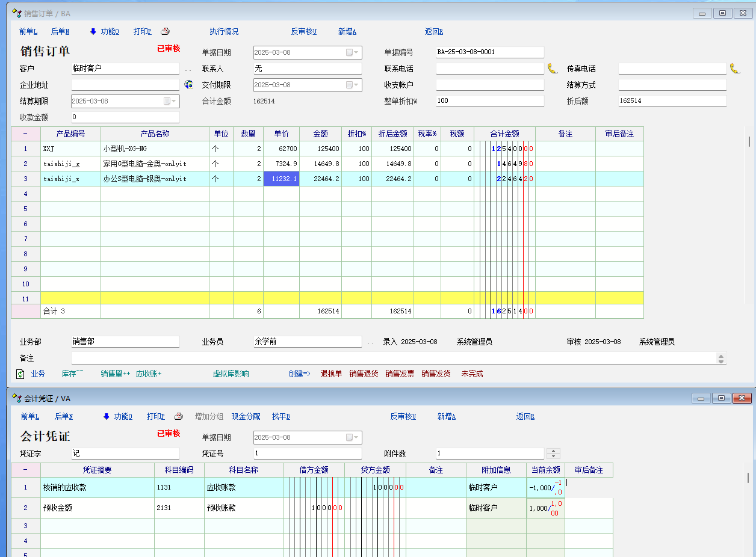Open the 单据日期 date dropdown in sales order
756x557 pixels.
pyautogui.click(x=356, y=53)
